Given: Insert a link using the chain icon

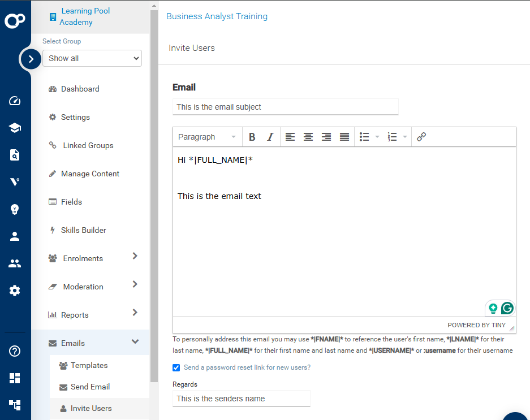Looking at the screenshot, I should pos(421,137).
